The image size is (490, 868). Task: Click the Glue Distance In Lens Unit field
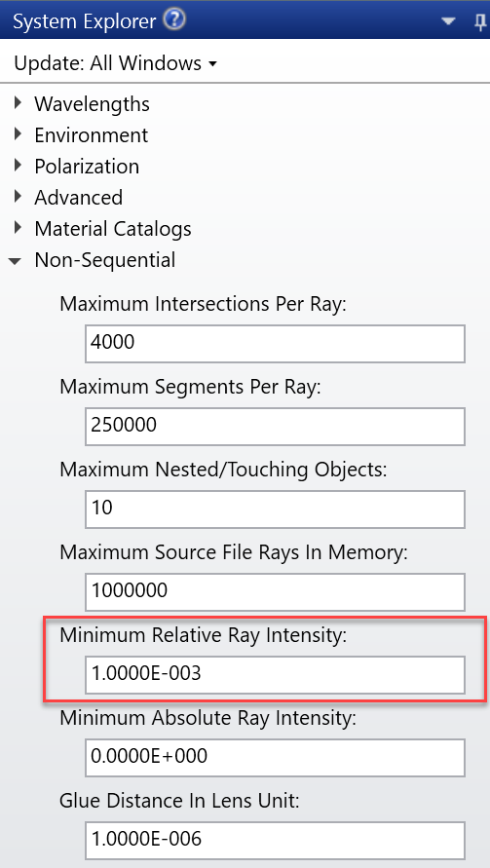coord(275,841)
